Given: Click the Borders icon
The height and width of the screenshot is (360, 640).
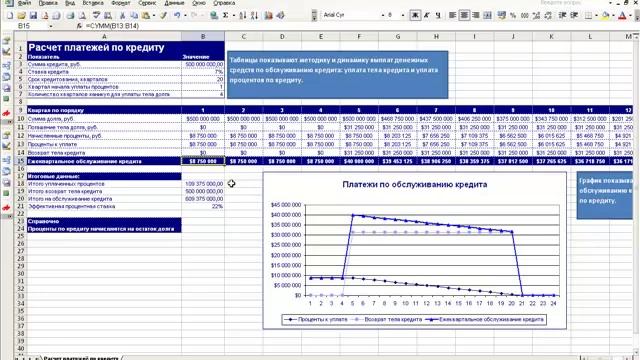Looking at the screenshot, I should [588, 16].
